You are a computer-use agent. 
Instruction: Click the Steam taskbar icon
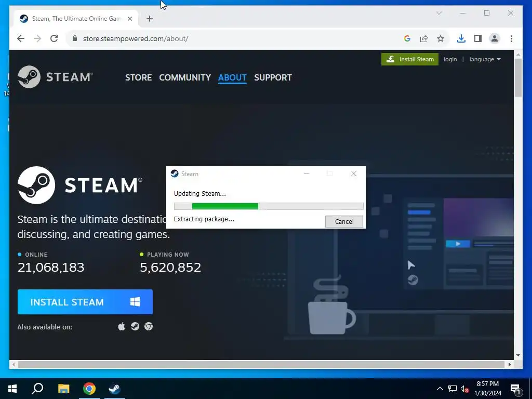click(x=115, y=389)
